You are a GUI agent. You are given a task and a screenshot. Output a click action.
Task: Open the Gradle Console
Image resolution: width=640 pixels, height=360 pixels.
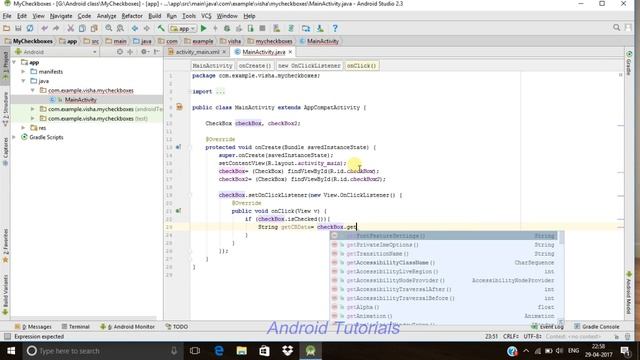click(x=597, y=327)
